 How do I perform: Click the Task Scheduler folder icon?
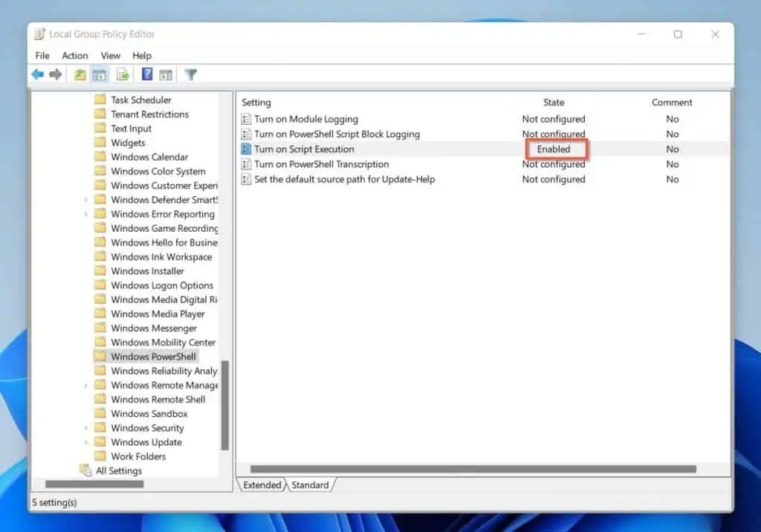pos(100,100)
